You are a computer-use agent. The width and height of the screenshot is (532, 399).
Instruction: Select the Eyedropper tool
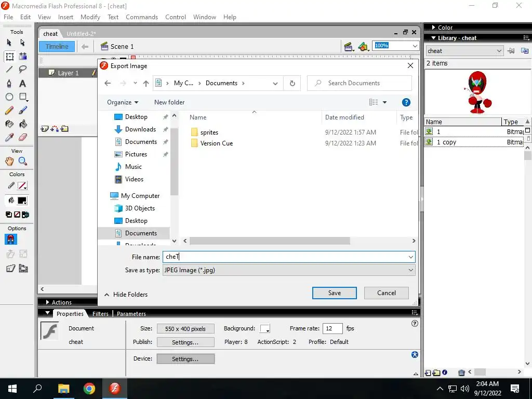(9, 137)
